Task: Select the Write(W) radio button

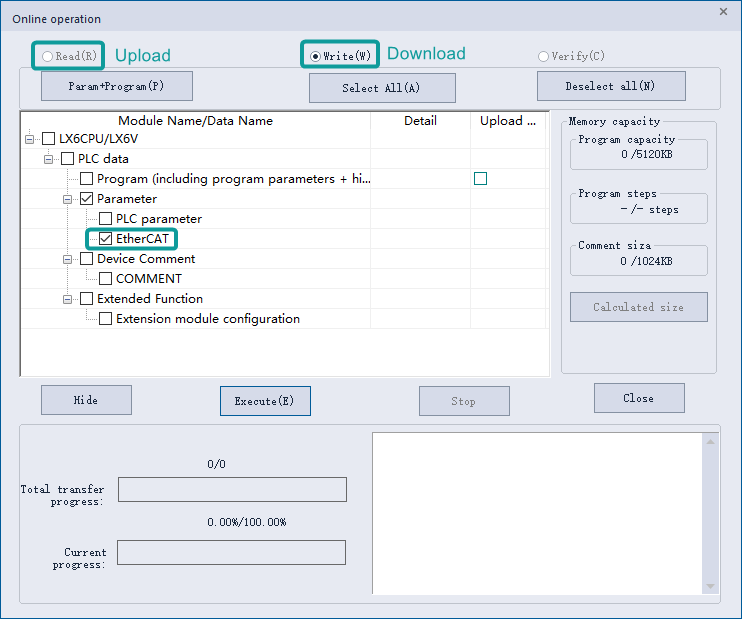Action: pyautogui.click(x=316, y=56)
